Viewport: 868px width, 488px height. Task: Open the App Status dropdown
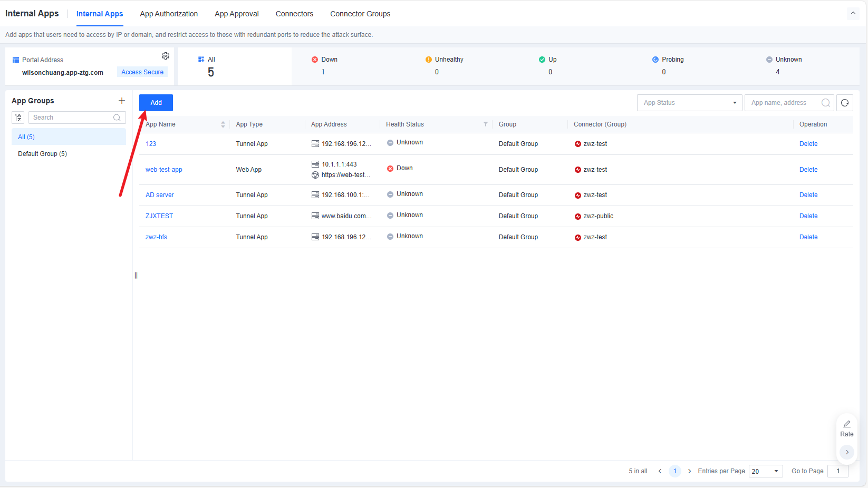tap(689, 103)
